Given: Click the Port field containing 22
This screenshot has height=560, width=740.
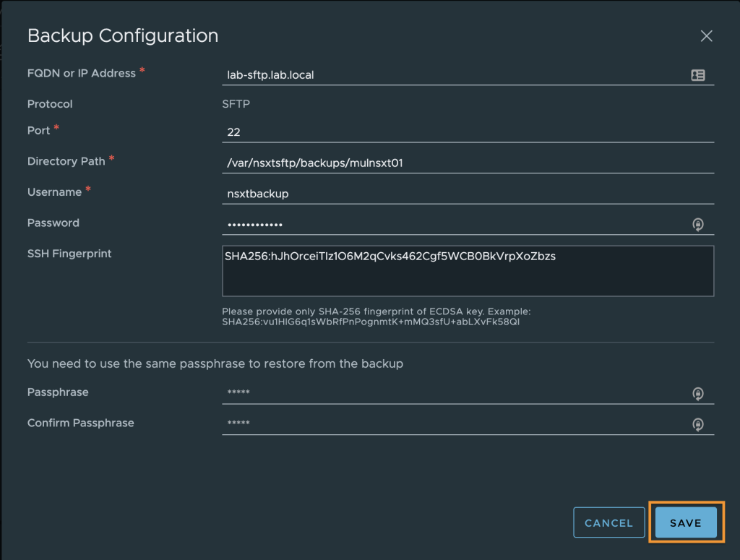Looking at the screenshot, I should pos(468,132).
